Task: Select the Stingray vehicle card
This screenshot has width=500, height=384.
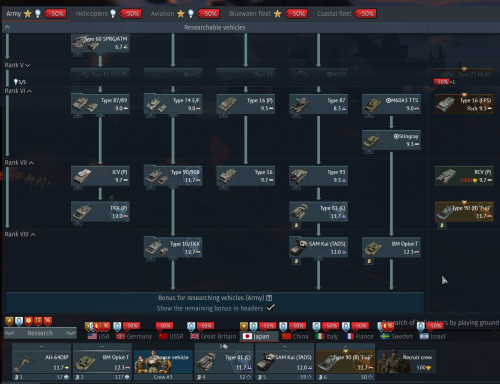Action: point(391,140)
